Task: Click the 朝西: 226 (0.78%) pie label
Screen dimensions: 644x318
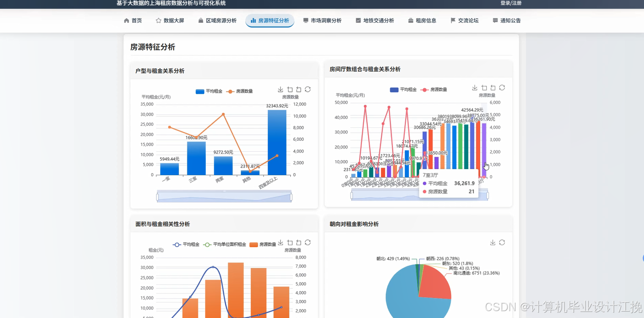Action: coord(443,259)
